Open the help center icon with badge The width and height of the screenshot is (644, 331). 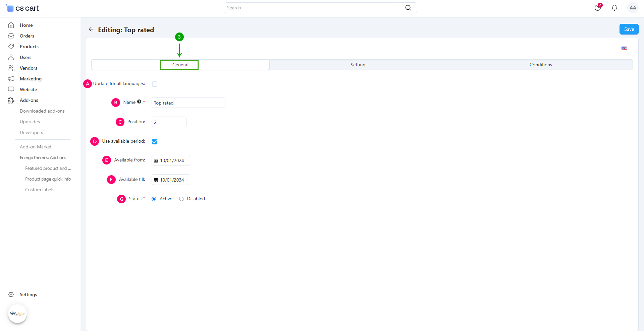[x=598, y=8]
